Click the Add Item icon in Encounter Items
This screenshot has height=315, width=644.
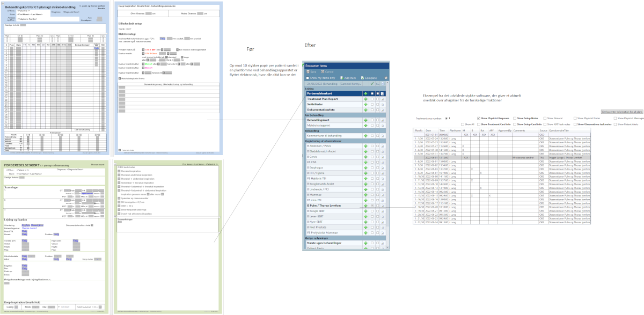(x=342, y=78)
